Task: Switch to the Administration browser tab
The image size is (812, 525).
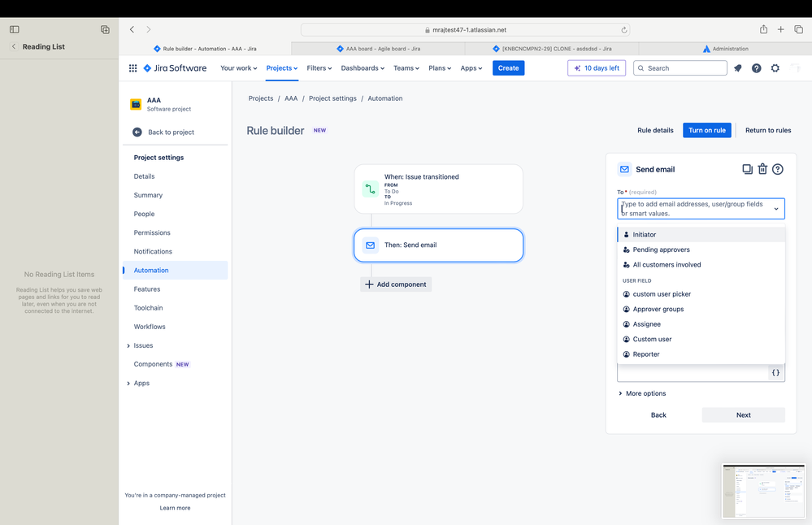Action: [725, 49]
